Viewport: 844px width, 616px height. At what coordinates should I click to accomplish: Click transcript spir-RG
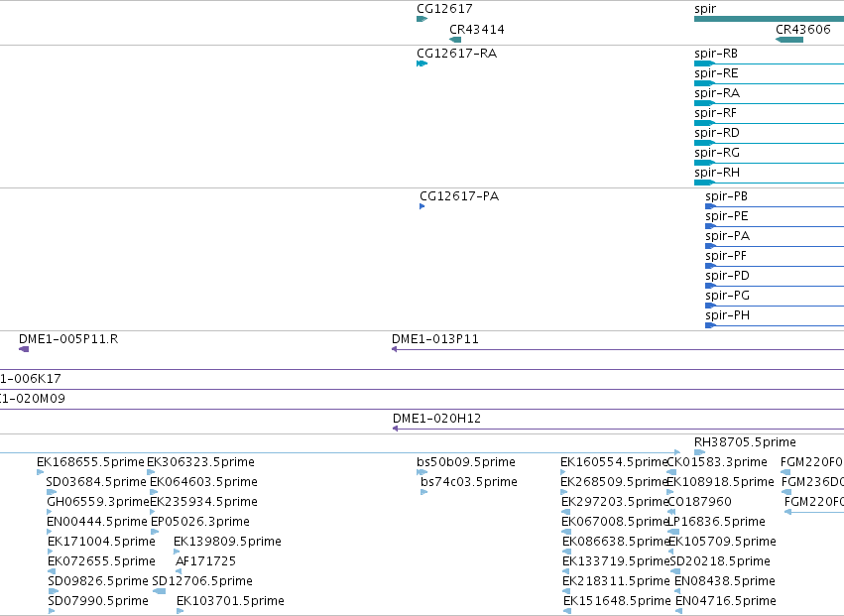(x=717, y=153)
